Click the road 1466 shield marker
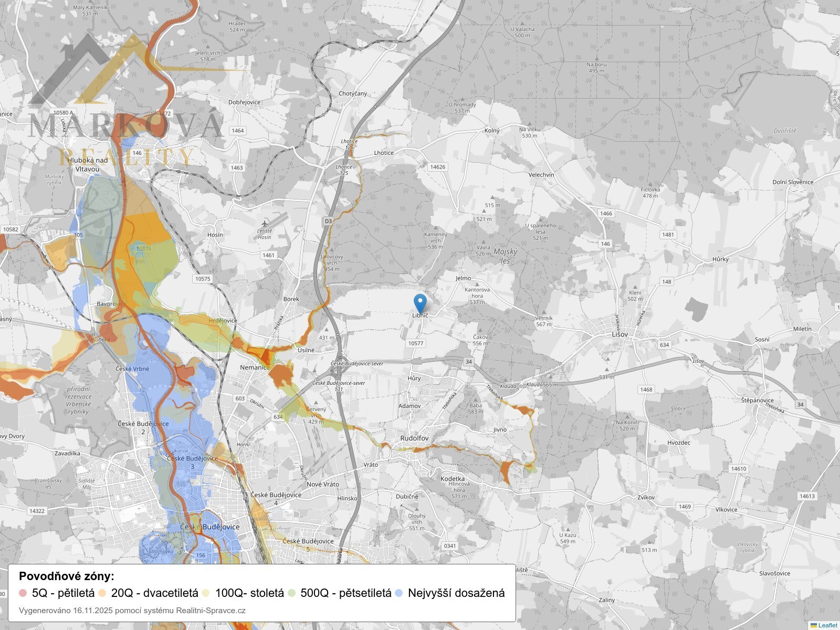Screen dimensions: 840x630 (x=606, y=213)
